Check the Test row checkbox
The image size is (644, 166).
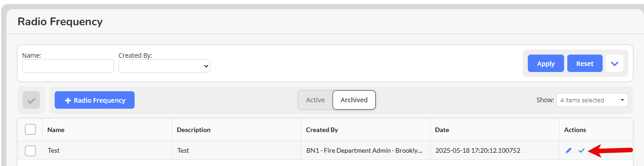pos(30,150)
